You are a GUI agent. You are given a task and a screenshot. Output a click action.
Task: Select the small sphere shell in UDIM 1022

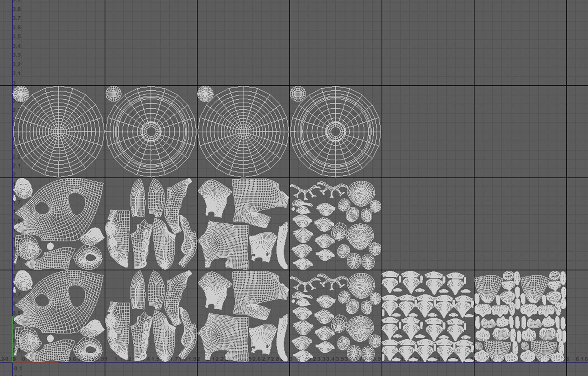(x=113, y=93)
